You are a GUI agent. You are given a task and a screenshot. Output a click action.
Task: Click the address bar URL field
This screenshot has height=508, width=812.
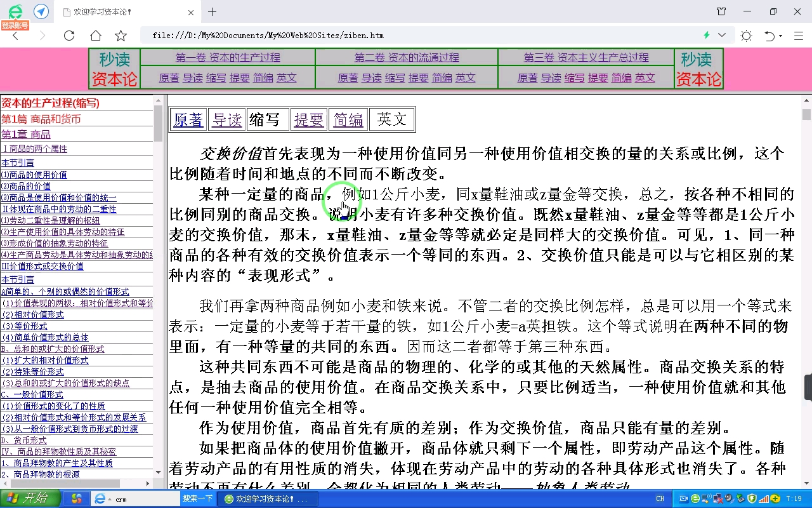419,36
